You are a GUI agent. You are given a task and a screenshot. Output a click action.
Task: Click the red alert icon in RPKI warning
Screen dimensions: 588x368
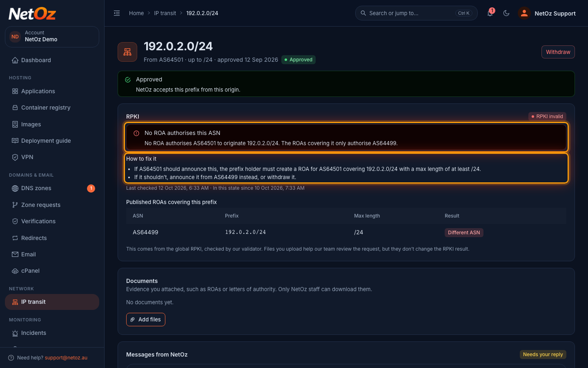136,133
